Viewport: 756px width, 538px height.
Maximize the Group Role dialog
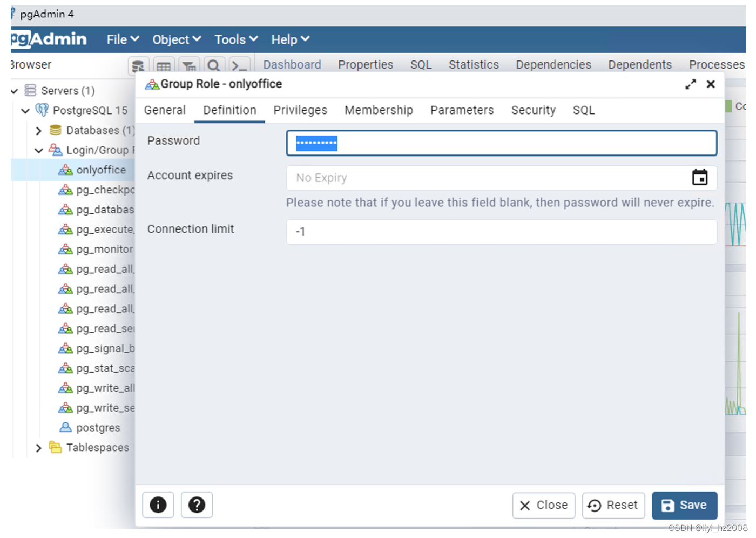tap(691, 84)
